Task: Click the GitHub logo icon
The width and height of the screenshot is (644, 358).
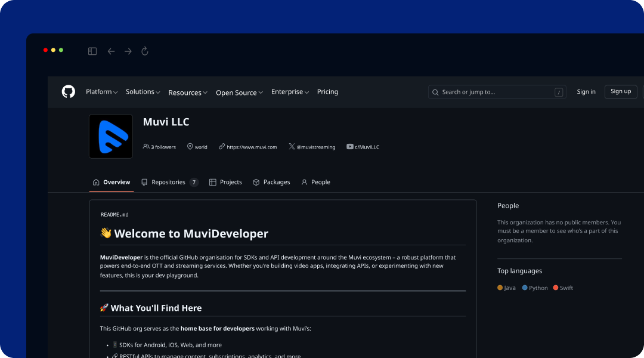Action: (69, 91)
